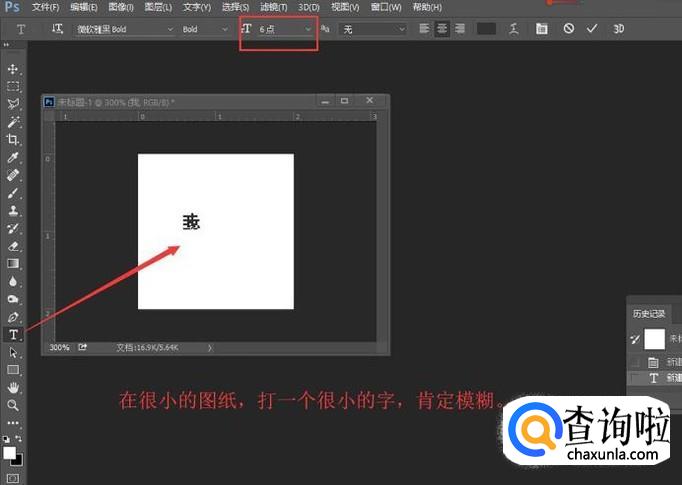Select the Healing Brush tool

pos(13,175)
